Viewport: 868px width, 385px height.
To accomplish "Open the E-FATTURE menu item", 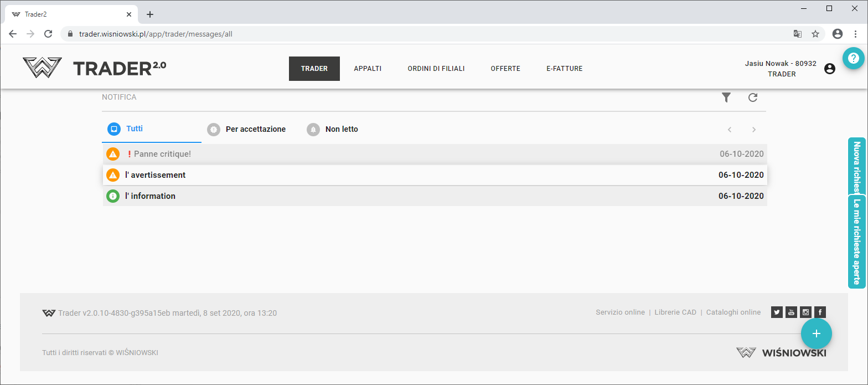I will tap(564, 69).
